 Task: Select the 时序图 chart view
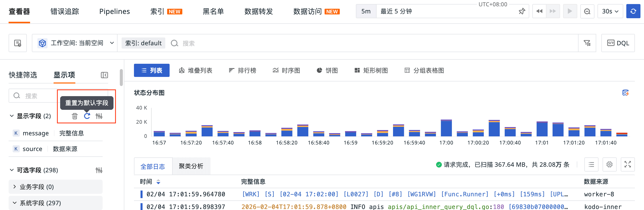(286, 71)
